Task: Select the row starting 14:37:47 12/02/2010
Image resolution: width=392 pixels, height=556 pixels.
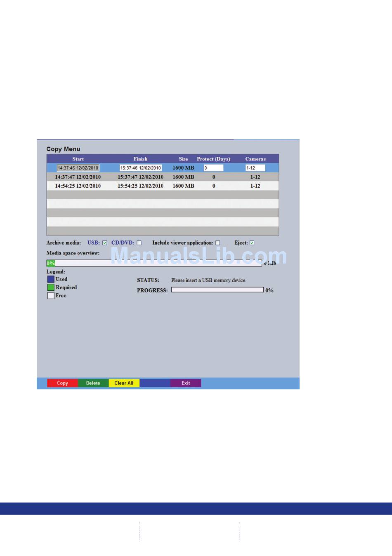Action: pos(163,177)
